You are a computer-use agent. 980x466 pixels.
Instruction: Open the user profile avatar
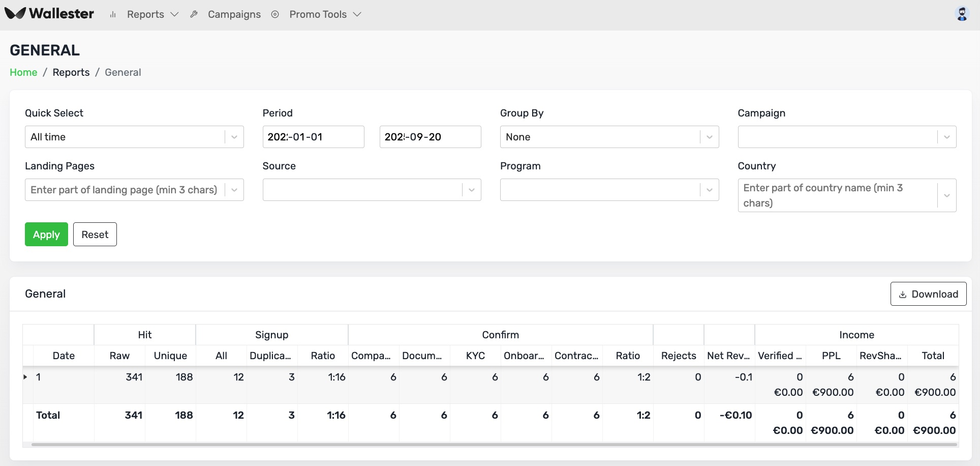[962, 14]
